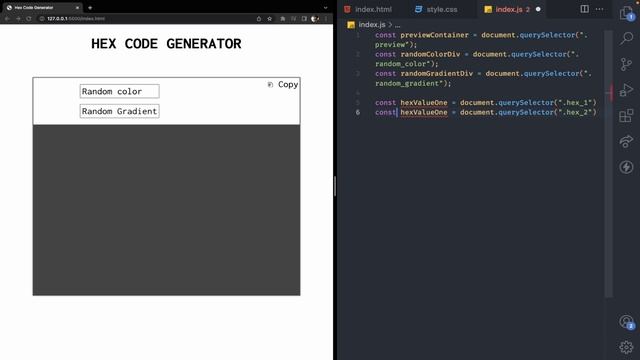Click the breadcrumb ellipsis after index.js
The image size is (640, 360).
[x=398, y=25]
